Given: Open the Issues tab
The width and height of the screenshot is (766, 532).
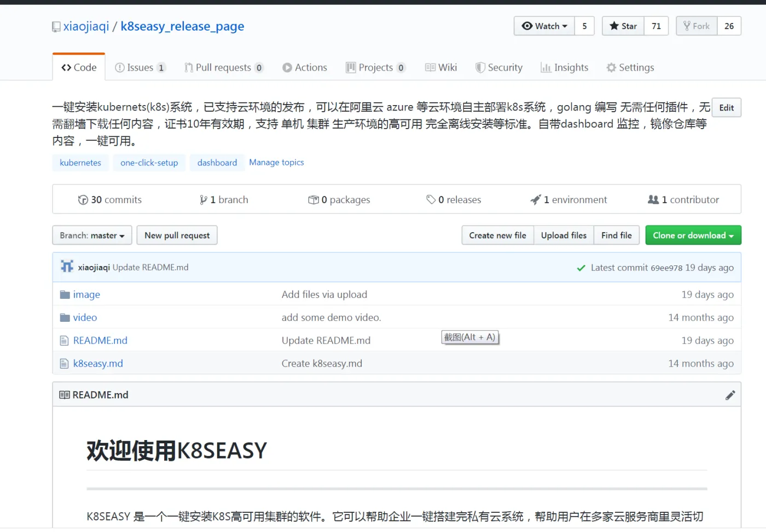Looking at the screenshot, I should 140,67.
